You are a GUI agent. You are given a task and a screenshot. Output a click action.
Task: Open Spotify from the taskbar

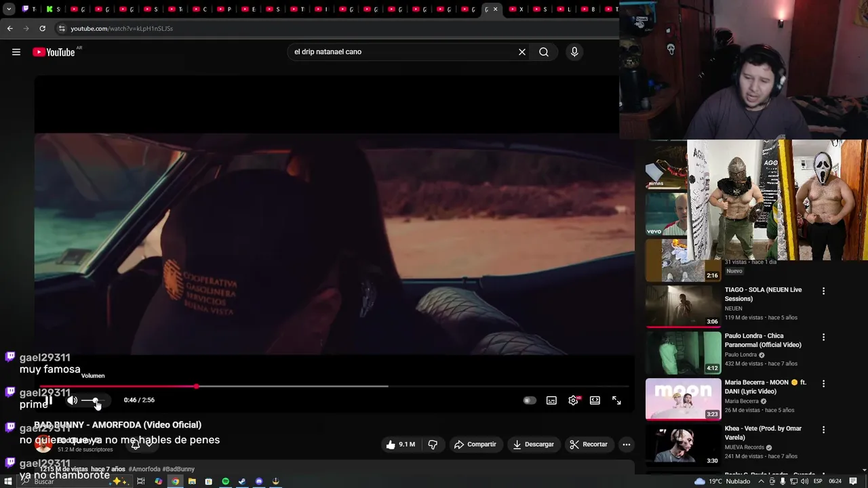click(x=226, y=481)
